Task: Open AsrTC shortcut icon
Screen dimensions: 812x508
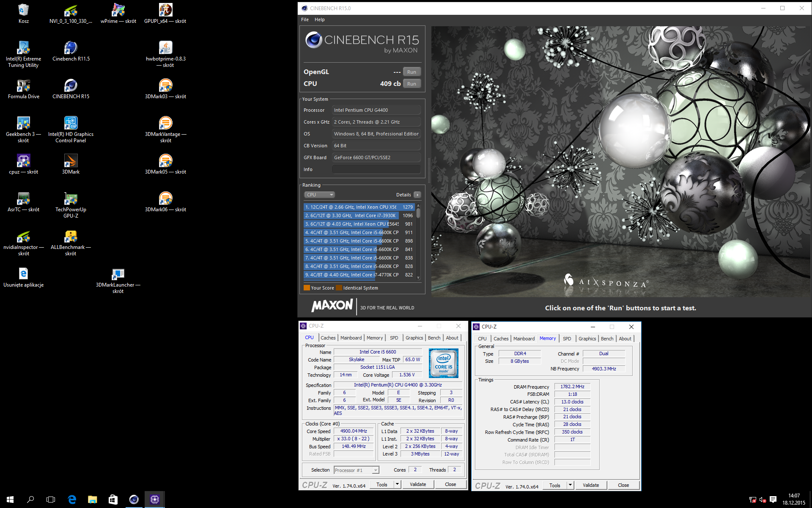Action: (x=24, y=202)
